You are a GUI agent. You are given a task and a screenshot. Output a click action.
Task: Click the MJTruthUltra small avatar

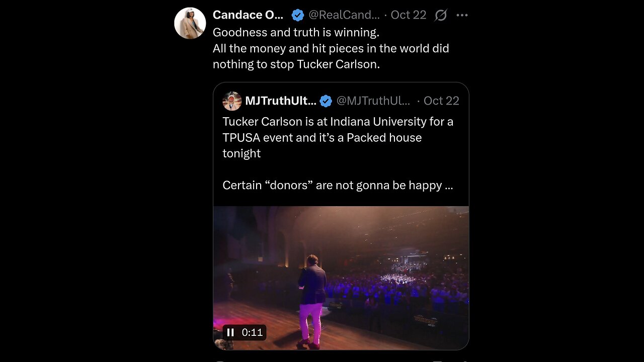coord(232,101)
